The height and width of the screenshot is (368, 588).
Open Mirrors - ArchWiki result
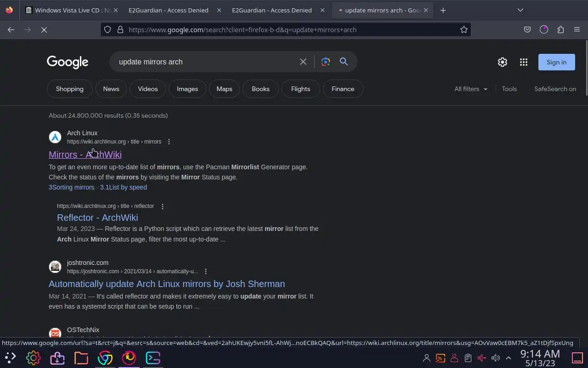(85, 155)
